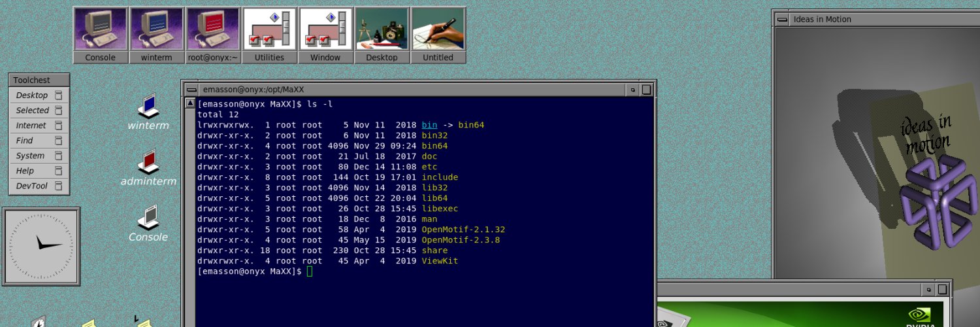
Task: Click the cascade icon beside DevTool in Toolchest
Action: coord(59,186)
